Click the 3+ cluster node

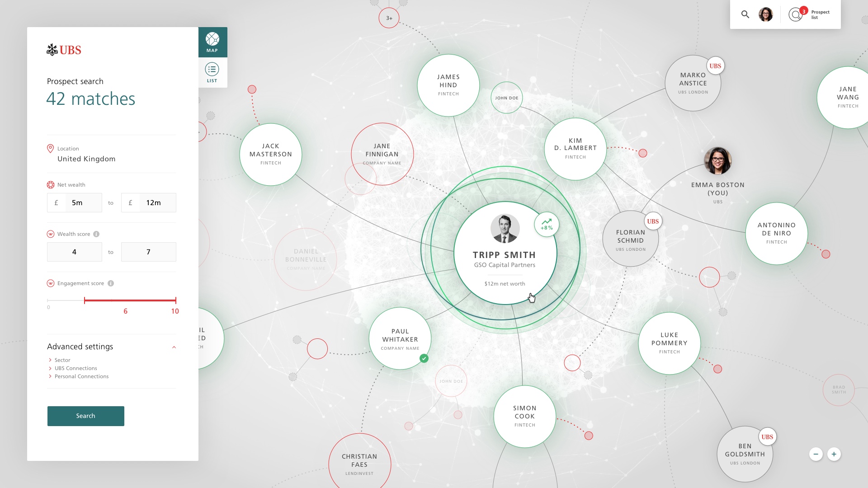(389, 18)
